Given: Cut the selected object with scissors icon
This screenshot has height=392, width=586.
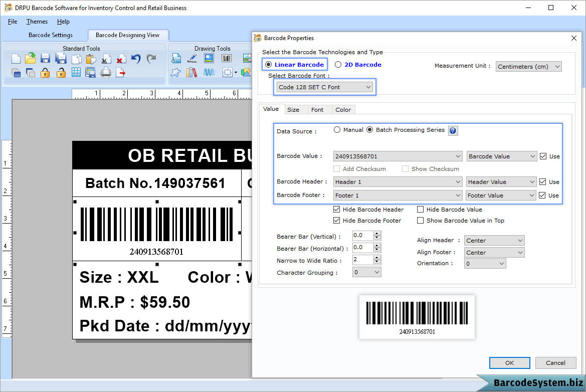Looking at the screenshot, I should [106, 59].
